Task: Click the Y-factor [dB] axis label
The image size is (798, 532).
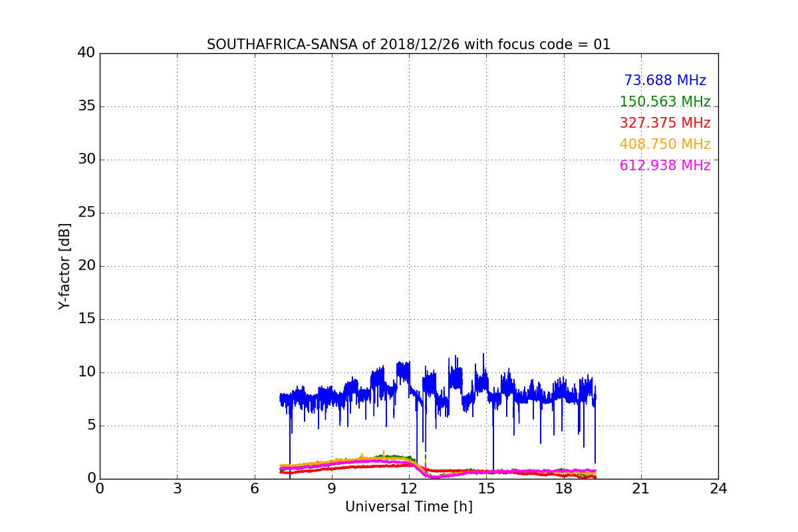Action: [x=65, y=266]
